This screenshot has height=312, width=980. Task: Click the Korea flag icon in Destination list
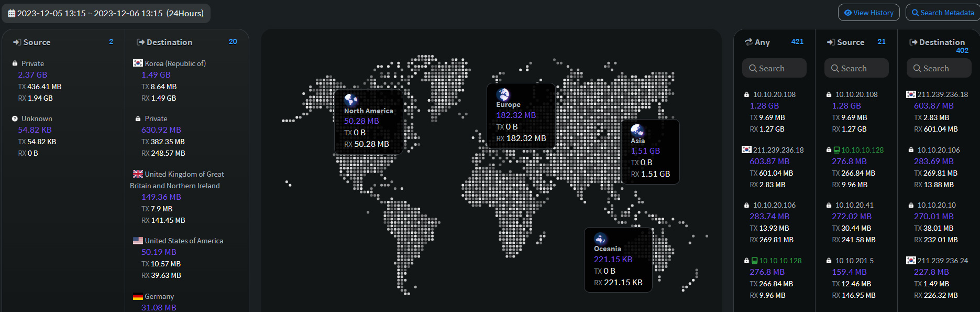pyautogui.click(x=138, y=63)
